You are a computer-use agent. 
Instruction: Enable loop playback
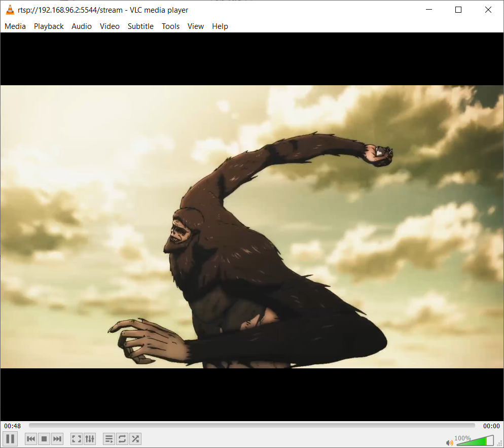(122, 438)
